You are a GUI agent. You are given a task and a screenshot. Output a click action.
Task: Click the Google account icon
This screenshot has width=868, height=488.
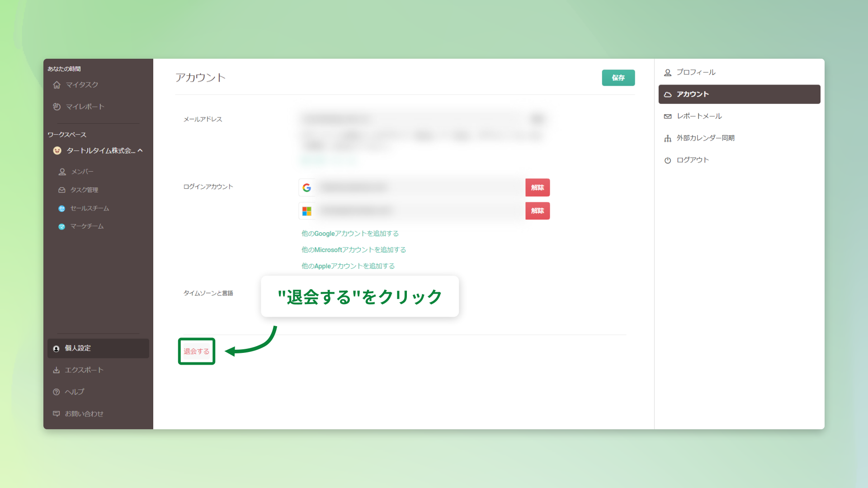pyautogui.click(x=307, y=188)
